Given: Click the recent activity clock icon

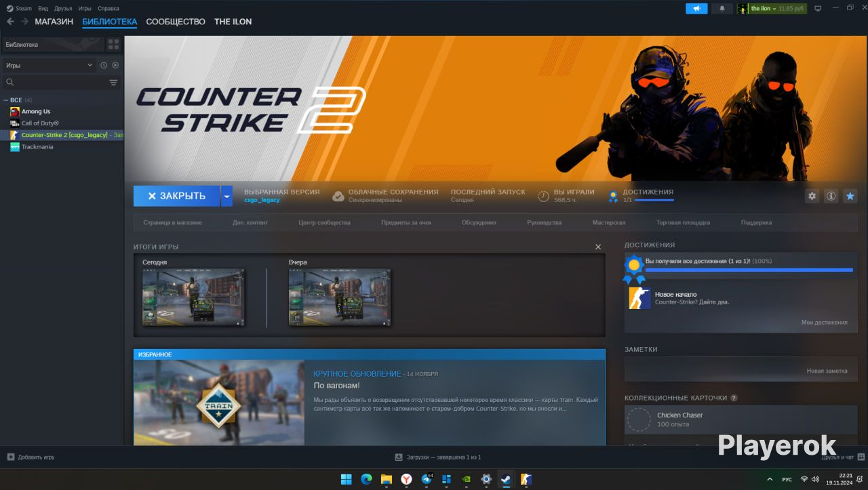Looking at the screenshot, I should pos(104,66).
